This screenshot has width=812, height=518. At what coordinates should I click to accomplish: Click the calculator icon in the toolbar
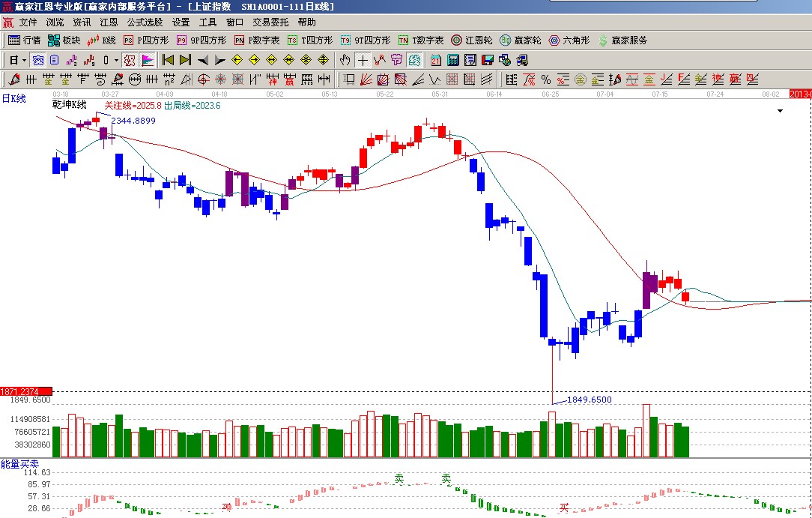coord(453,60)
